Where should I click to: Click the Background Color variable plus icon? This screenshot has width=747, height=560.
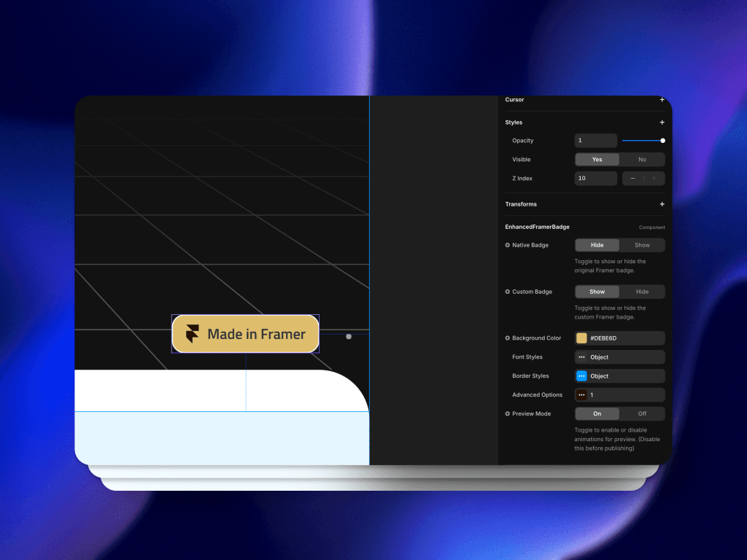tap(508, 338)
